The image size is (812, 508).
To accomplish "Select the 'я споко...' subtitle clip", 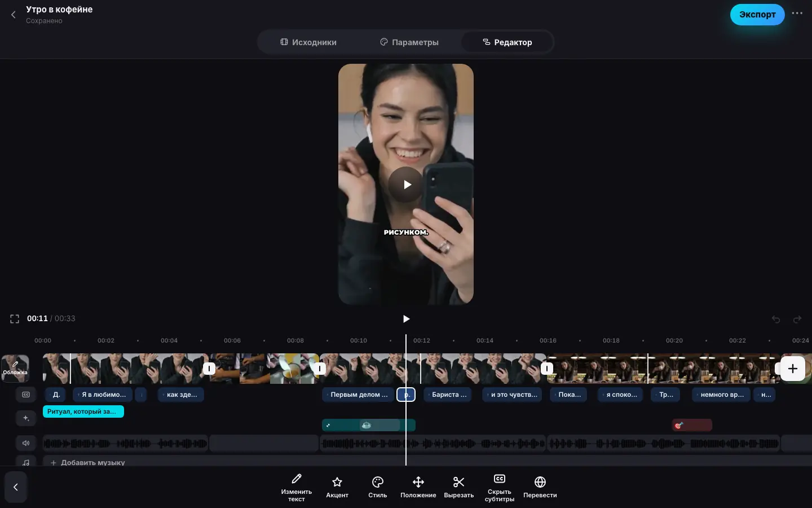I will click(x=620, y=395).
